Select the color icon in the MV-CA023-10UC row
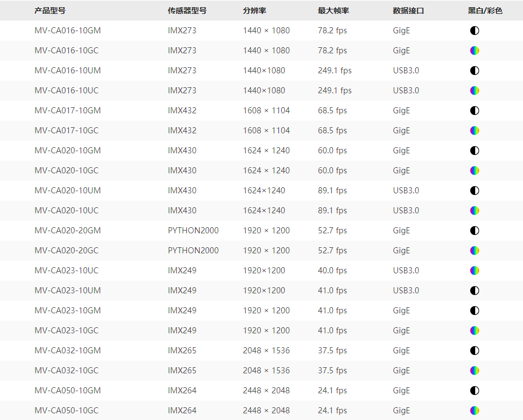The image size is (523, 420). [x=474, y=271]
